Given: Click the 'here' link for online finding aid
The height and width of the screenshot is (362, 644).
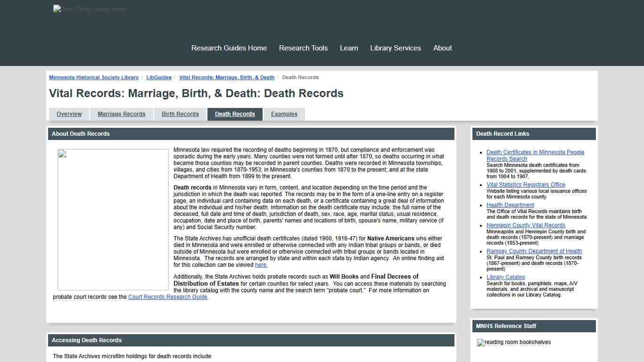Looking at the screenshot, I should click(261, 265).
